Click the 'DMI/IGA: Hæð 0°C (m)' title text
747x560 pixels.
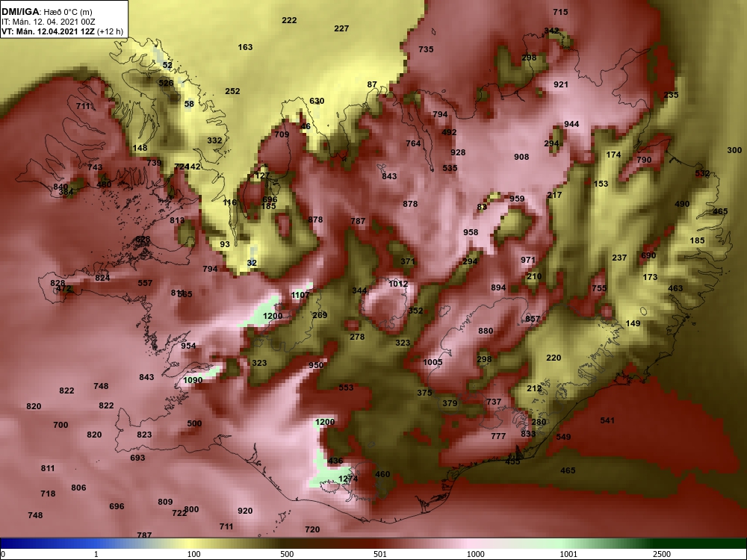point(46,12)
